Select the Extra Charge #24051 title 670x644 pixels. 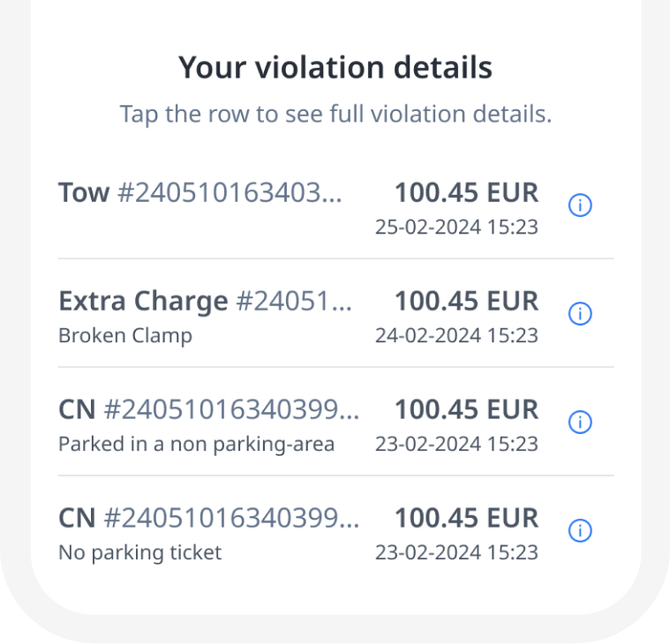pos(205,302)
